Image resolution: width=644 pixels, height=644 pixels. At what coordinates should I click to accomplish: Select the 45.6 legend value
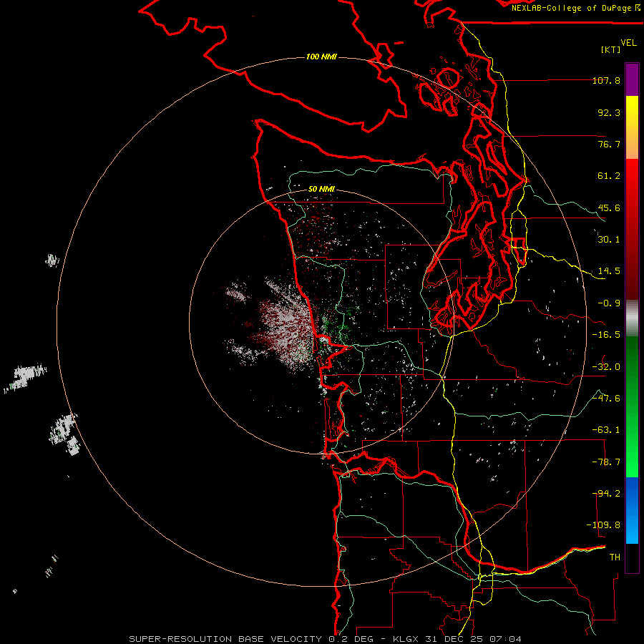(609, 208)
